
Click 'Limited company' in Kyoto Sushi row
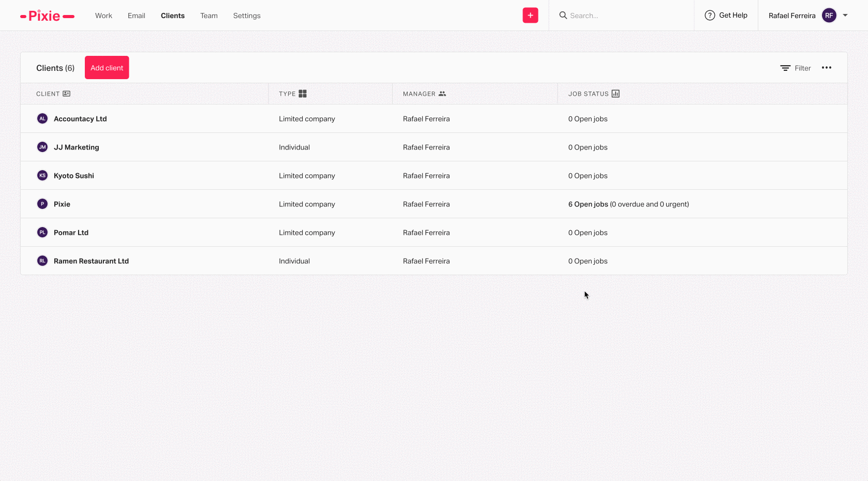pos(307,176)
